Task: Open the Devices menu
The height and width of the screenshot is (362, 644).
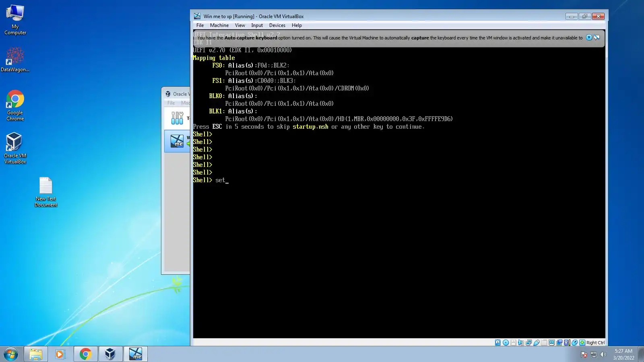Action: point(277,25)
